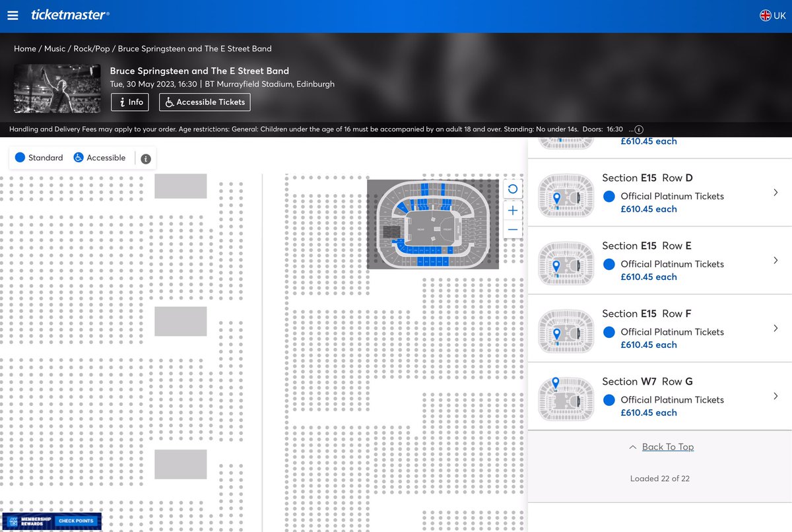Click the Info button
Image resolution: width=792 pixels, height=532 pixels.
click(x=130, y=102)
